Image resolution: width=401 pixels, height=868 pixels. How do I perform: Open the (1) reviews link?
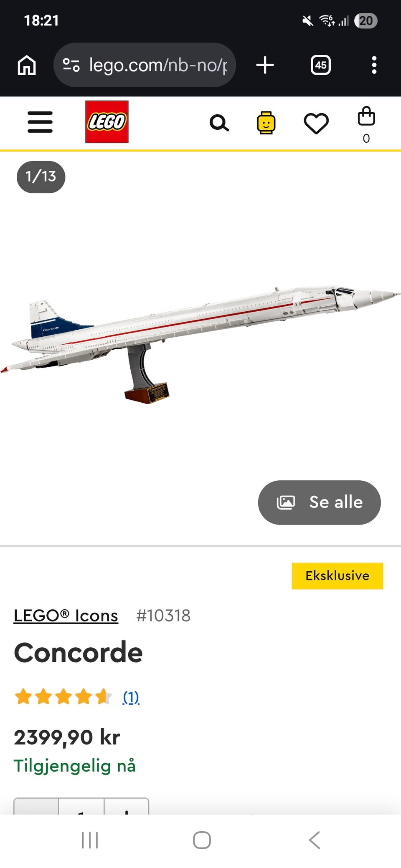click(x=131, y=697)
